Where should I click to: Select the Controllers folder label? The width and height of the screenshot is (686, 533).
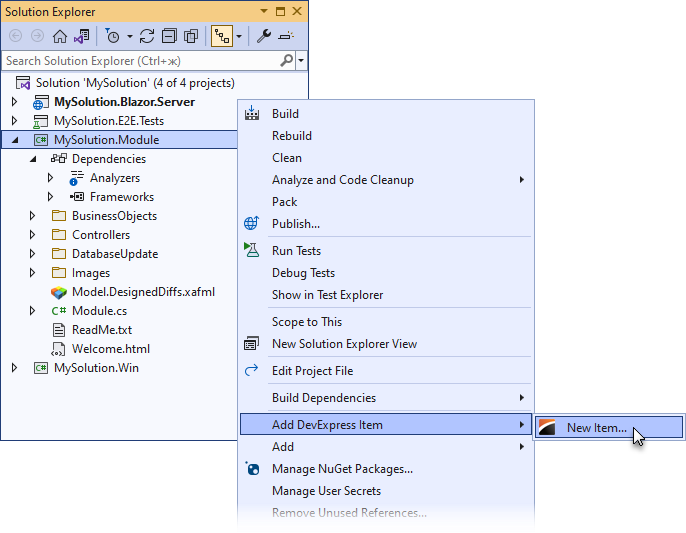(101, 235)
